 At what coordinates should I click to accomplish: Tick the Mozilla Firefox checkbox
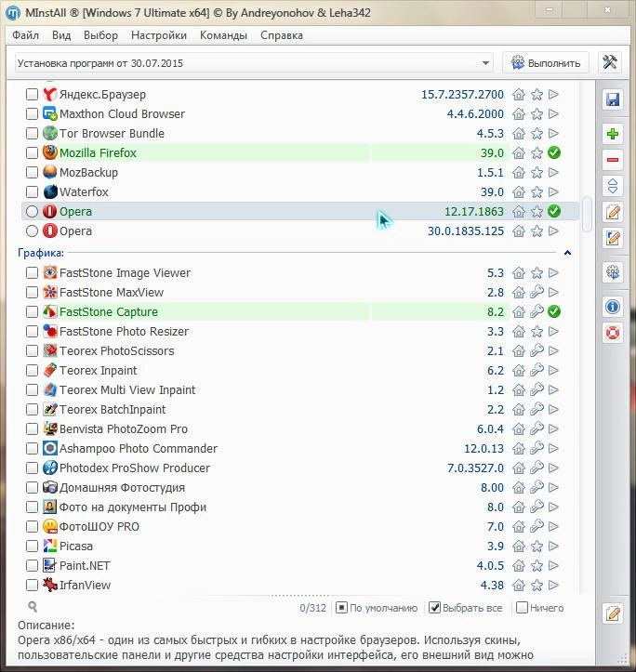(x=33, y=153)
